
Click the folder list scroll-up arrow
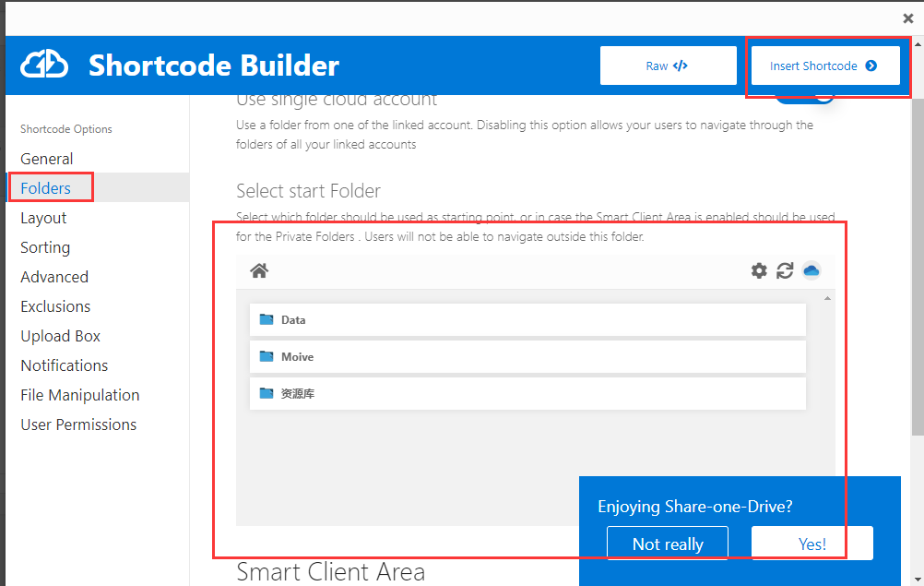tap(827, 298)
